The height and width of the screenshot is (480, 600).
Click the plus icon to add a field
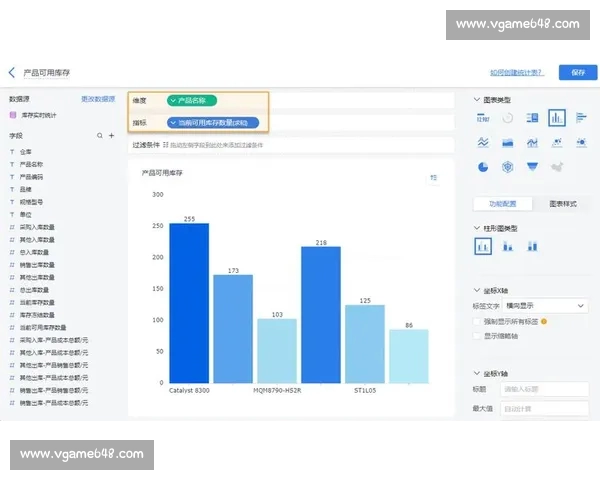tap(111, 135)
